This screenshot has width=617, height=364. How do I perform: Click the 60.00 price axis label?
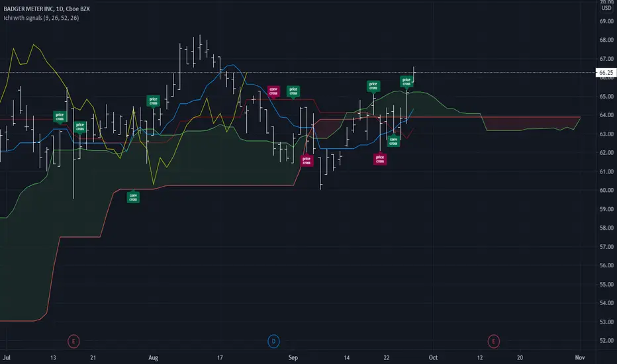(x=606, y=190)
